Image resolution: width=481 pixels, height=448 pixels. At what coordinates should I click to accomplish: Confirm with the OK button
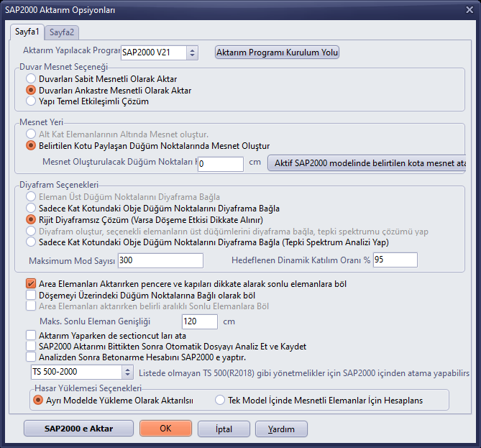coord(165,429)
